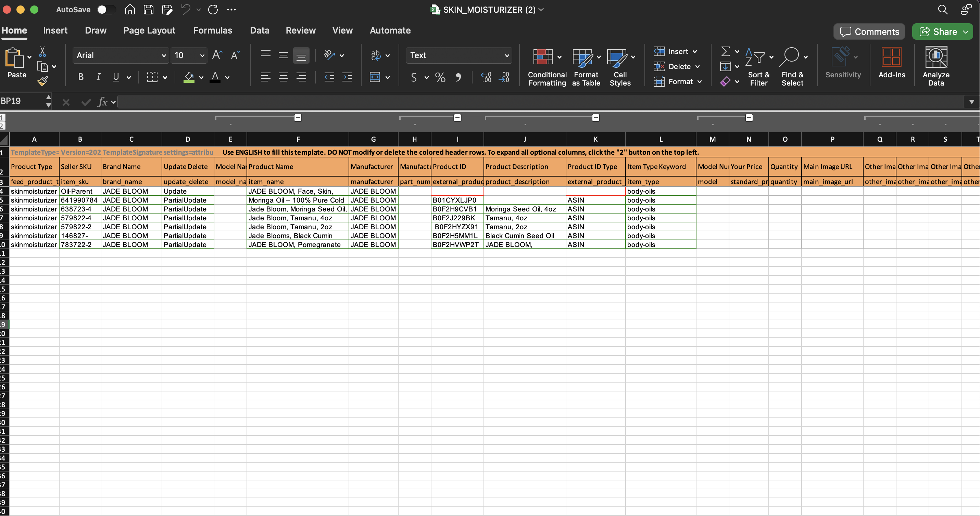Open the Review tab
Screen dimensions: 980x516
pyautogui.click(x=301, y=30)
